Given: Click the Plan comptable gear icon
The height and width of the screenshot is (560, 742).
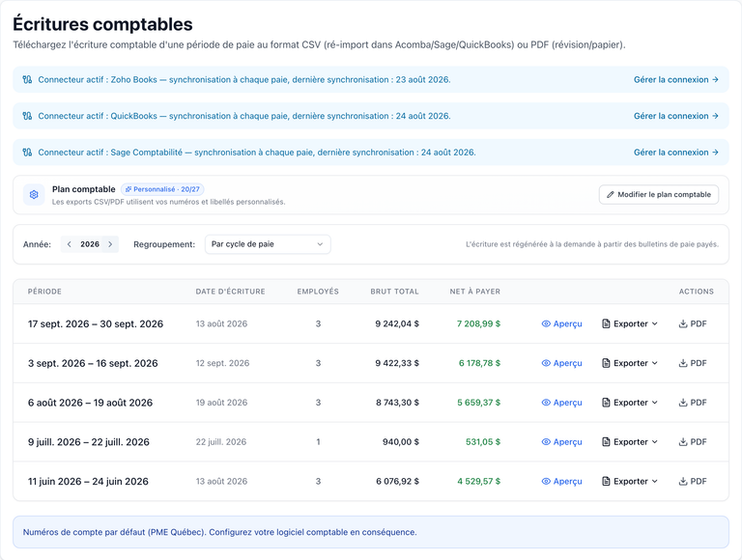Looking at the screenshot, I should point(34,194).
